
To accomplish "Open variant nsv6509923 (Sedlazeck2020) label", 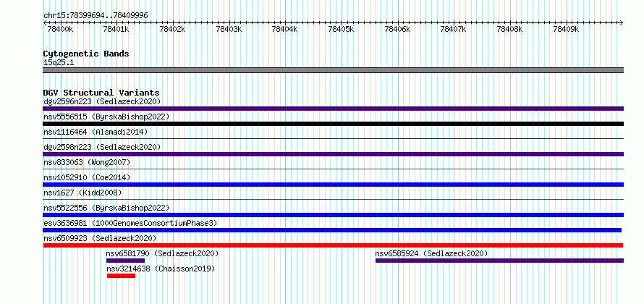I will click(x=100, y=238).
